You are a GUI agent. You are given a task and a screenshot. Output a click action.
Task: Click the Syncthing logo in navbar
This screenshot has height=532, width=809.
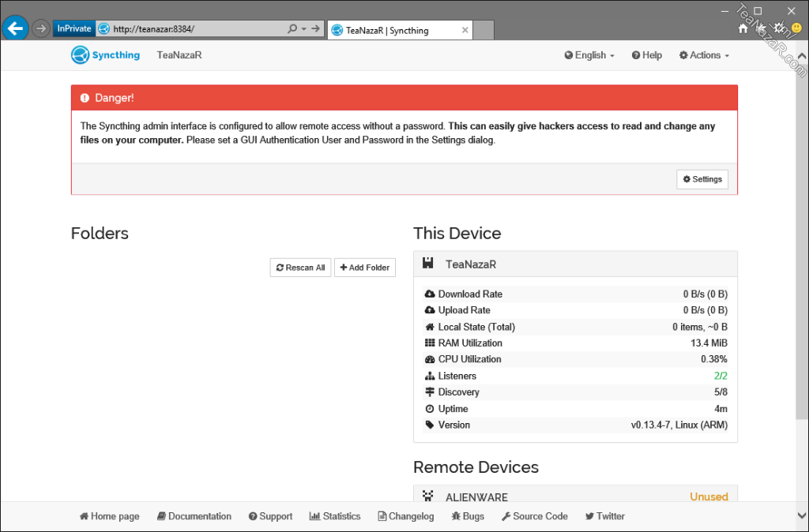[x=105, y=55]
